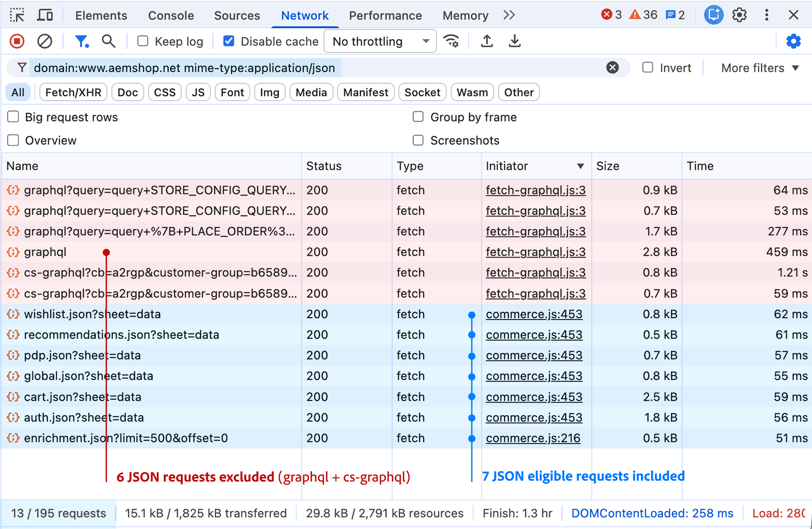Select the cart.json?sheet=data request row

406,397
